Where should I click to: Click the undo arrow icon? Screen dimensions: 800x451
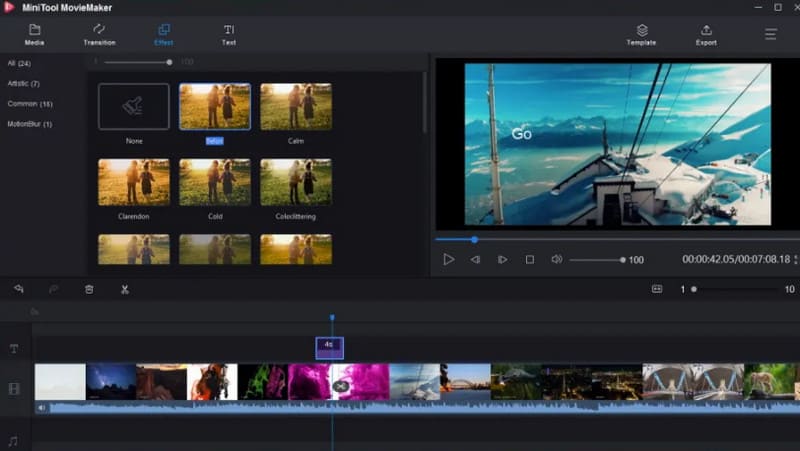point(18,289)
